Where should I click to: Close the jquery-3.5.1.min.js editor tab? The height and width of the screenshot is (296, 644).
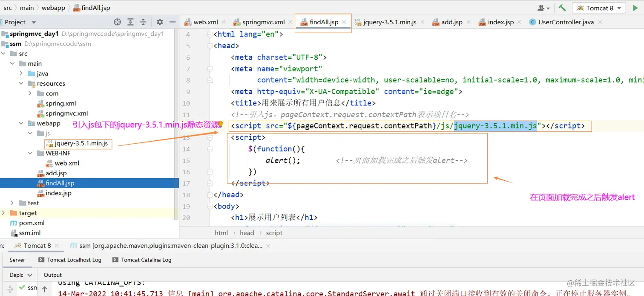click(423, 22)
